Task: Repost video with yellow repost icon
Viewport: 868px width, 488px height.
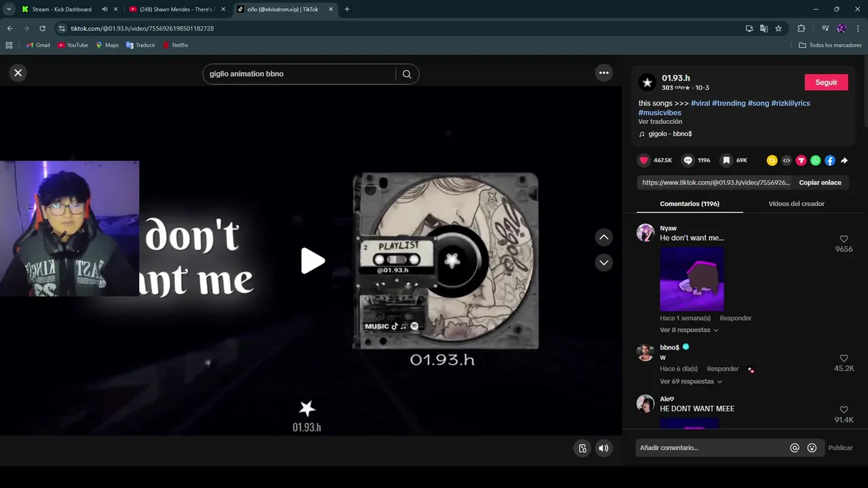Action: click(x=772, y=161)
